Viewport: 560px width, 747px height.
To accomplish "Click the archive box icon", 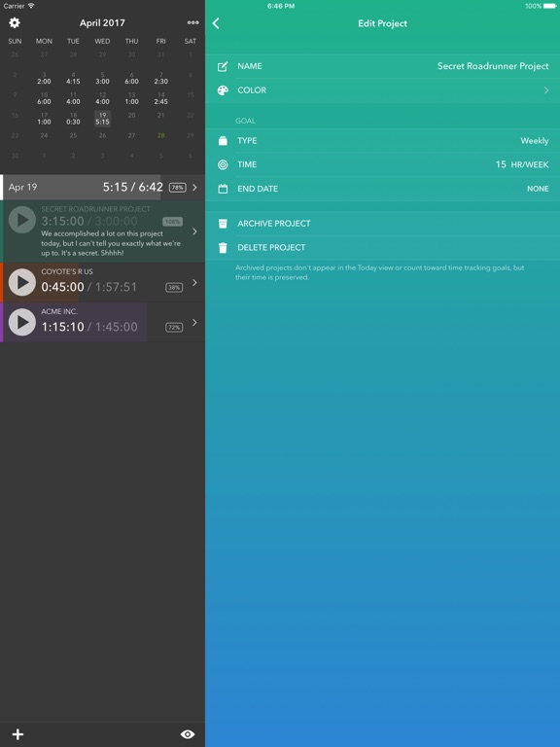I will tap(223, 224).
